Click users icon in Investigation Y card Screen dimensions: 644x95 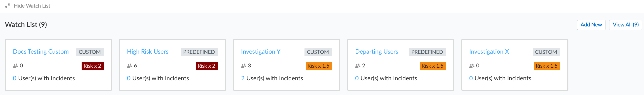click(243, 66)
